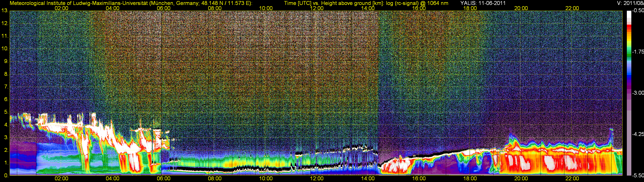The width and height of the screenshot is (644, 182).
Task: Click the '2.' height axis label
Action: [6, 150]
